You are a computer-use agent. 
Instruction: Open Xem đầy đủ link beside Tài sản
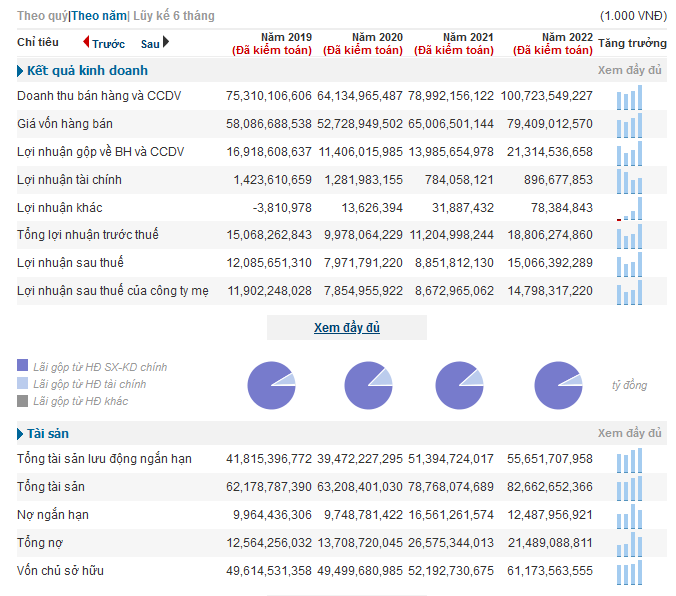click(x=629, y=433)
